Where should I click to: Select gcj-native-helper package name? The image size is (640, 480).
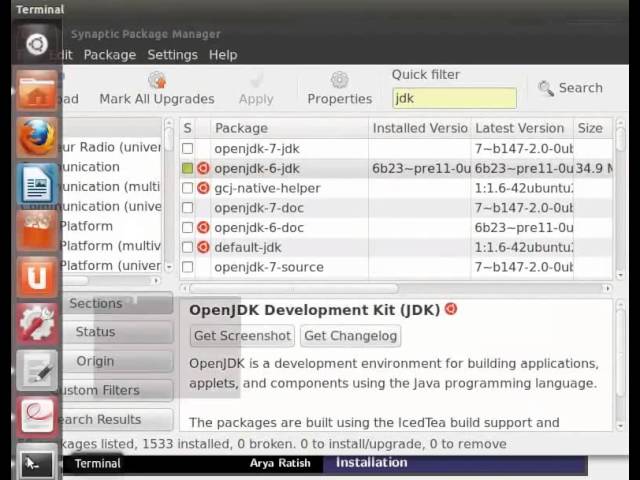pyautogui.click(x=267, y=188)
